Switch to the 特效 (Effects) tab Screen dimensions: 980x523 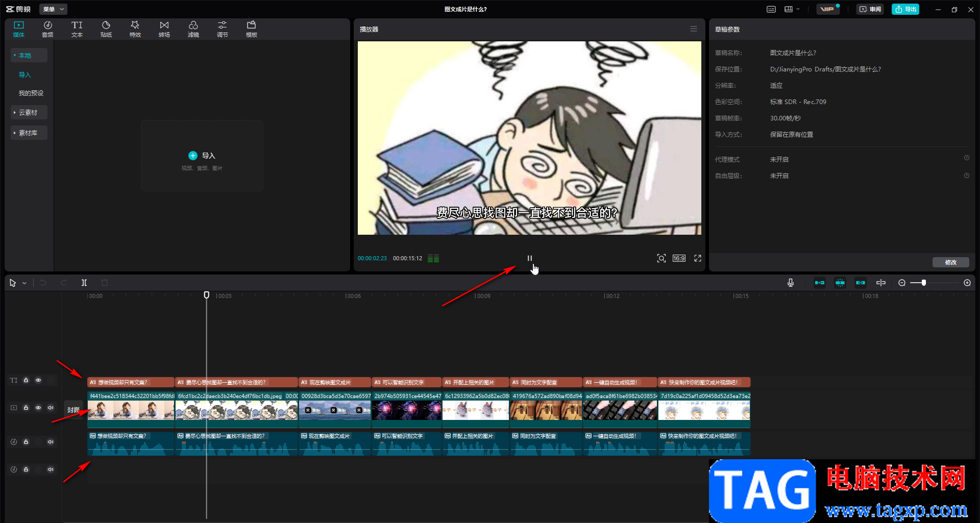pos(135,29)
